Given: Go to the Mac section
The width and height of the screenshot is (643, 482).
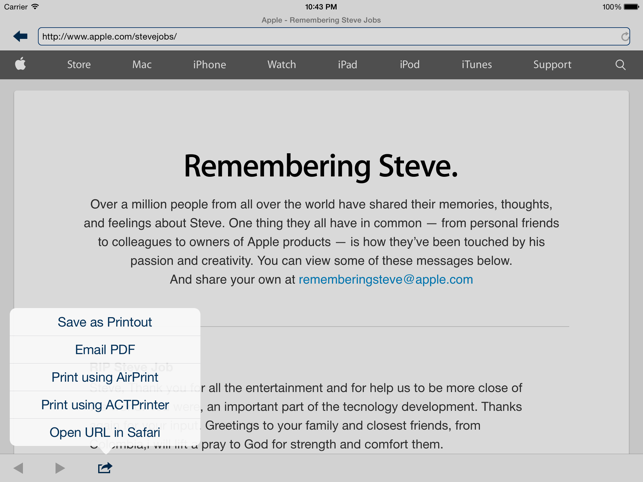Looking at the screenshot, I should [142, 64].
